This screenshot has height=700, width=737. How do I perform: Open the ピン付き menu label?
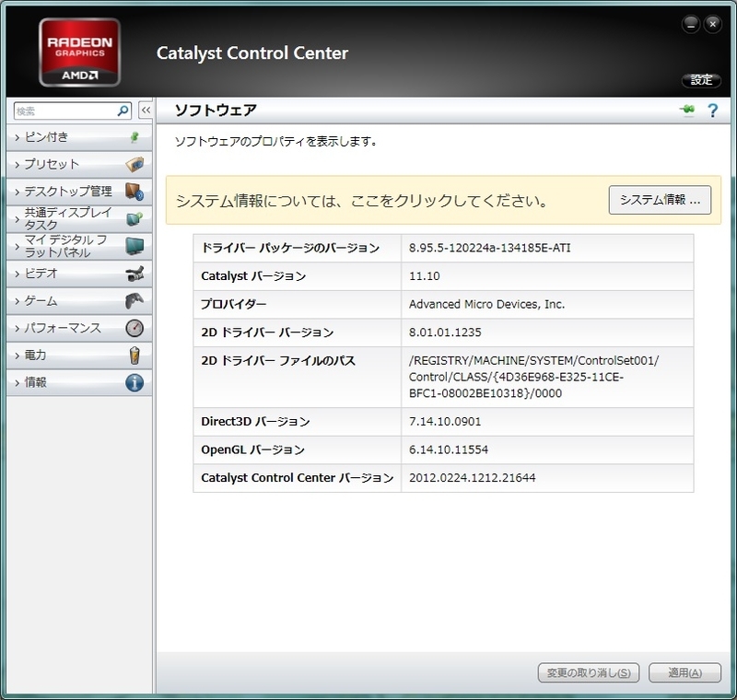(x=46, y=137)
